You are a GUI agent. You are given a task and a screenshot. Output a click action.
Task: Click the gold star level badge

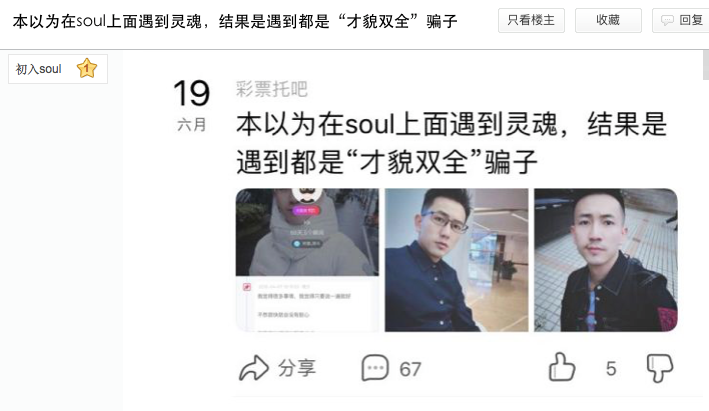tap(86, 68)
